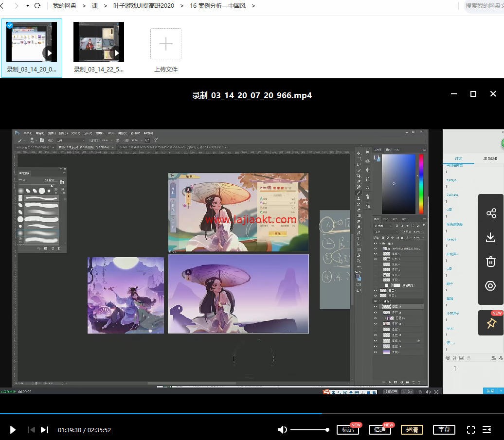Click the circular target icon in side panel
504x440 pixels.
click(x=490, y=286)
